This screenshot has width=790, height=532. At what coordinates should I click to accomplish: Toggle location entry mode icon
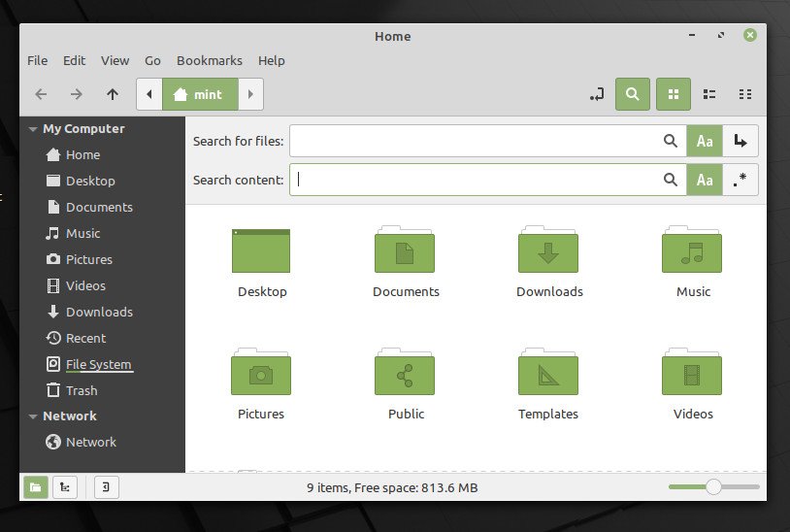click(597, 94)
